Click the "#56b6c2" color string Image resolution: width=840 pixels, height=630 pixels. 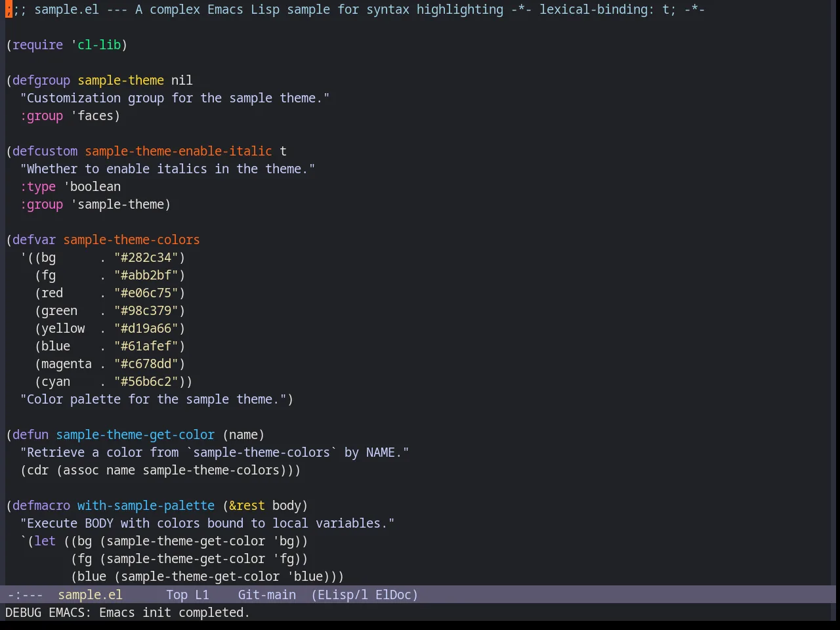coord(146,381)
